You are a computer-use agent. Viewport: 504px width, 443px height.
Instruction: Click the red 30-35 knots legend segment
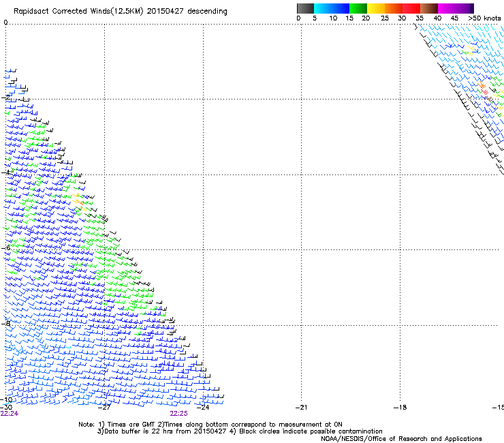coord(411,8)
